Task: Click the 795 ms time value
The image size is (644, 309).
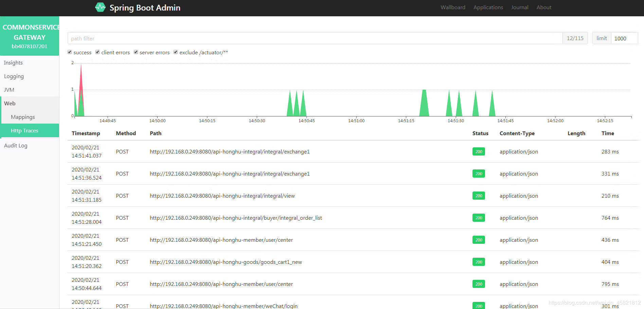Action: (x=610, y=284)
